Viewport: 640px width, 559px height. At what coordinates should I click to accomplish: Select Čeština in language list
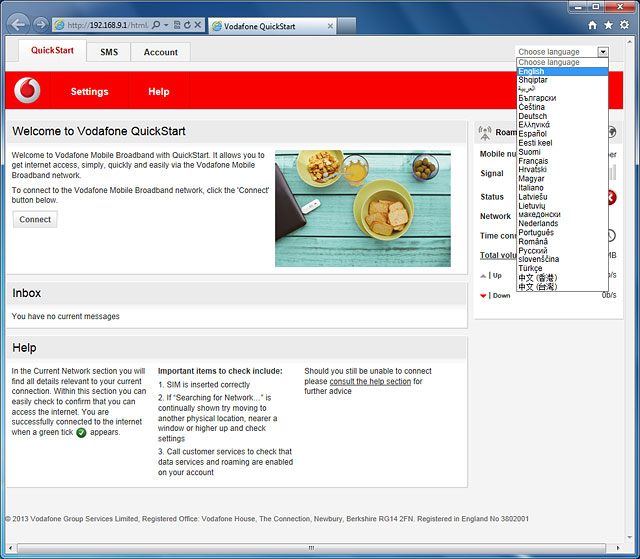(x=562, y=107)
